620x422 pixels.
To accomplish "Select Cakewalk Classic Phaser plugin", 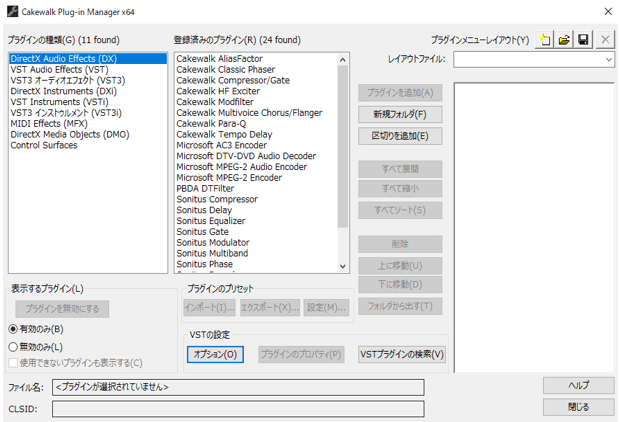I will (x=256, y=70).
